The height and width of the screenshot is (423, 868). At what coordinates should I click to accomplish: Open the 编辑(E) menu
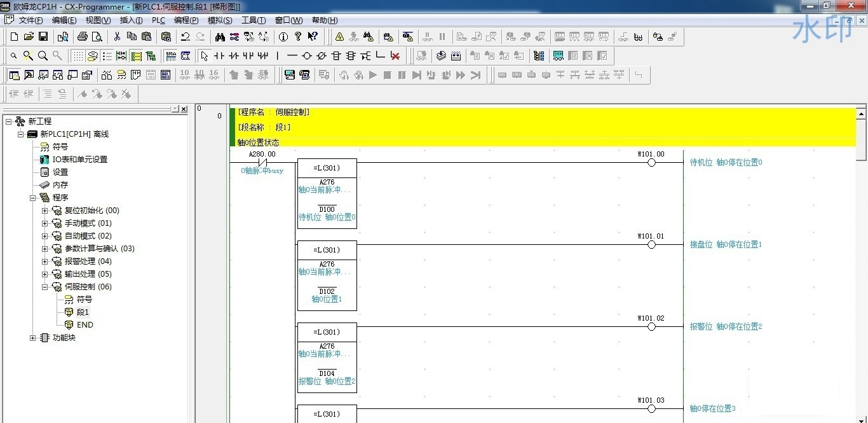tap(64, 20)
